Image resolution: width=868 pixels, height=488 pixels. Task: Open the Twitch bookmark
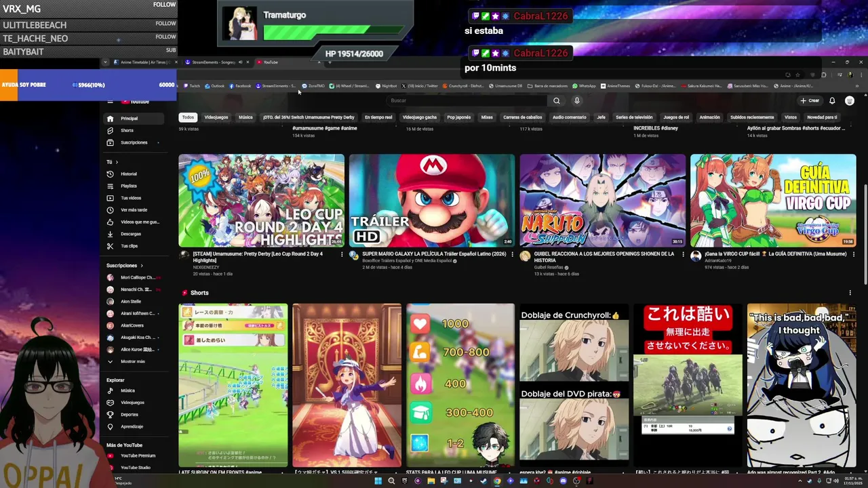191,86
